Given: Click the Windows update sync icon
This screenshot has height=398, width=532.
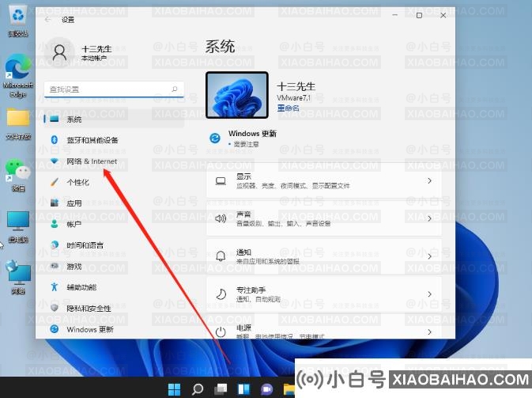Looking at the screenshot, I should pos(215,138).
